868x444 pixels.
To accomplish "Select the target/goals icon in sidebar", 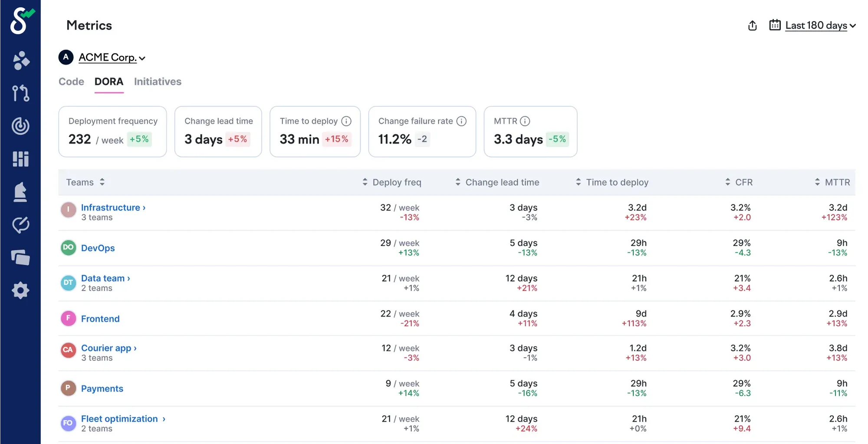I will point(20,126).
